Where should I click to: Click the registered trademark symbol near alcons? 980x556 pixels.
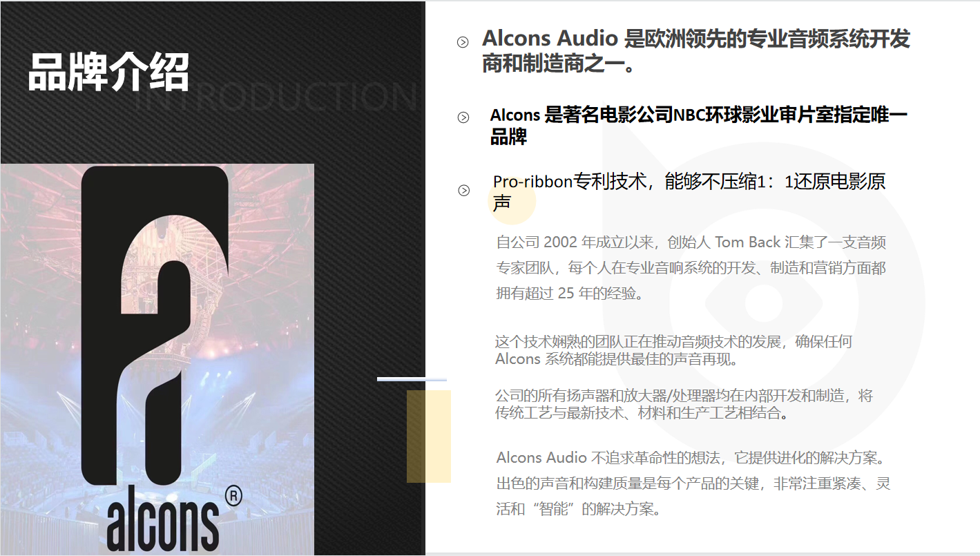[233, 496]
